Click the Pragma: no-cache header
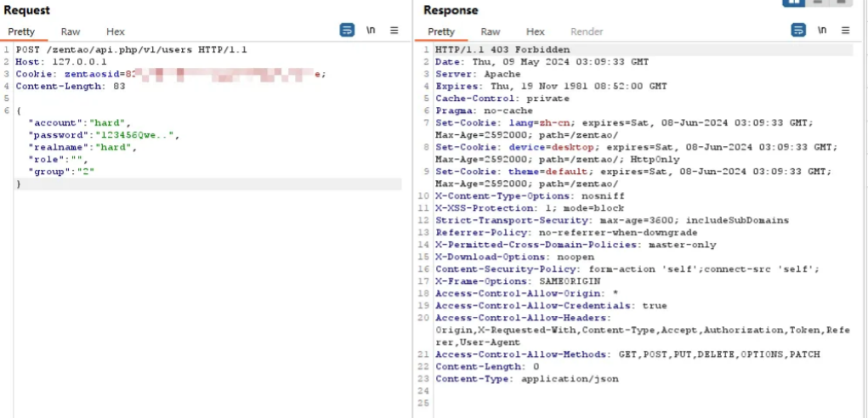This screenshot has height=418, width=868. tap(484, 110)
